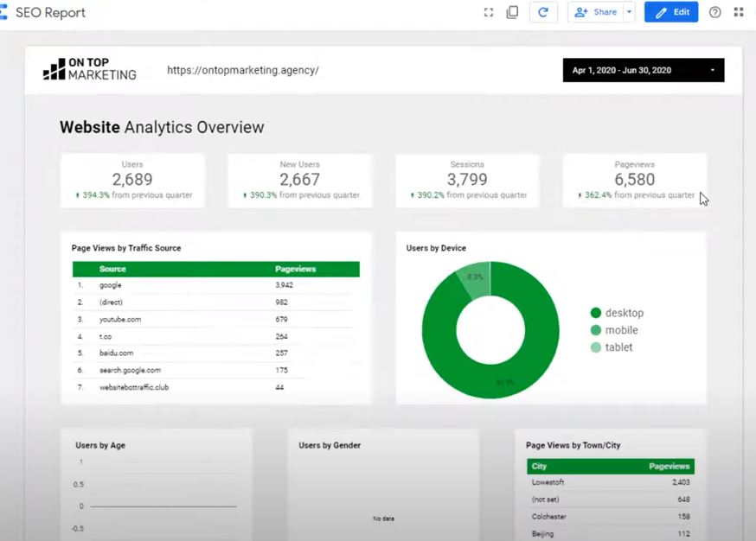756x541 pixels.
Task: Refresh the report data
Action: [x=543, y=12]
